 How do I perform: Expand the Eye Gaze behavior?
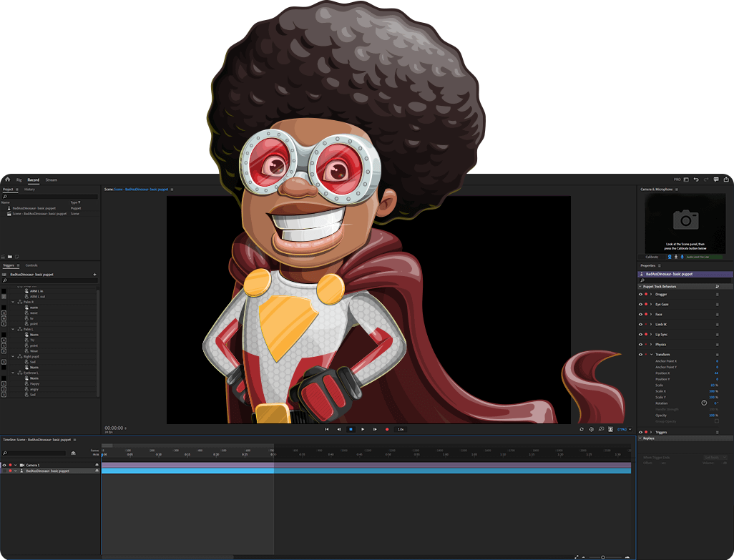click(x=651, y=304)
